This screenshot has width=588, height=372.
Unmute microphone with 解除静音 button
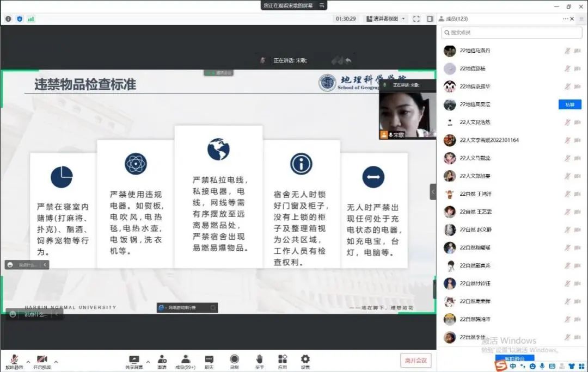14,361
